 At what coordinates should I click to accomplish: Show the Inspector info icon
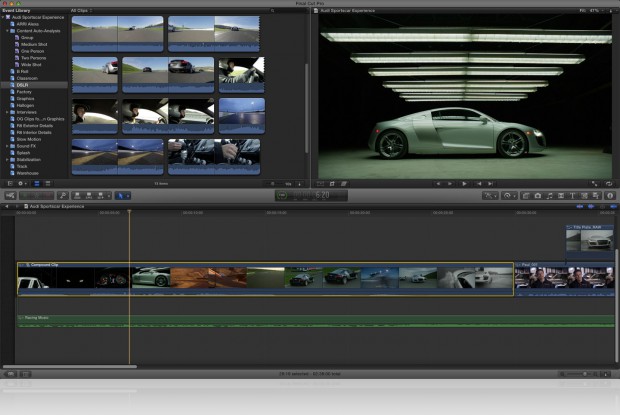(610, 195)
